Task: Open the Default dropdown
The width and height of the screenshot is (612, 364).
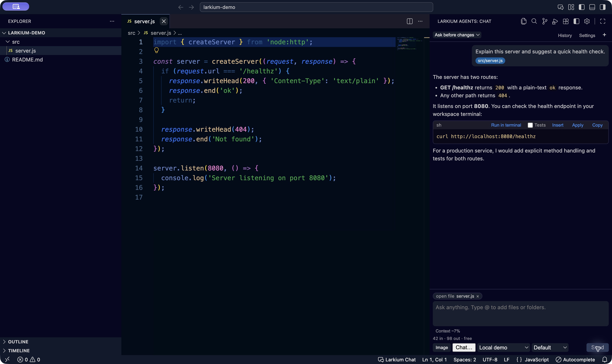Action: [x=550, y=348]
